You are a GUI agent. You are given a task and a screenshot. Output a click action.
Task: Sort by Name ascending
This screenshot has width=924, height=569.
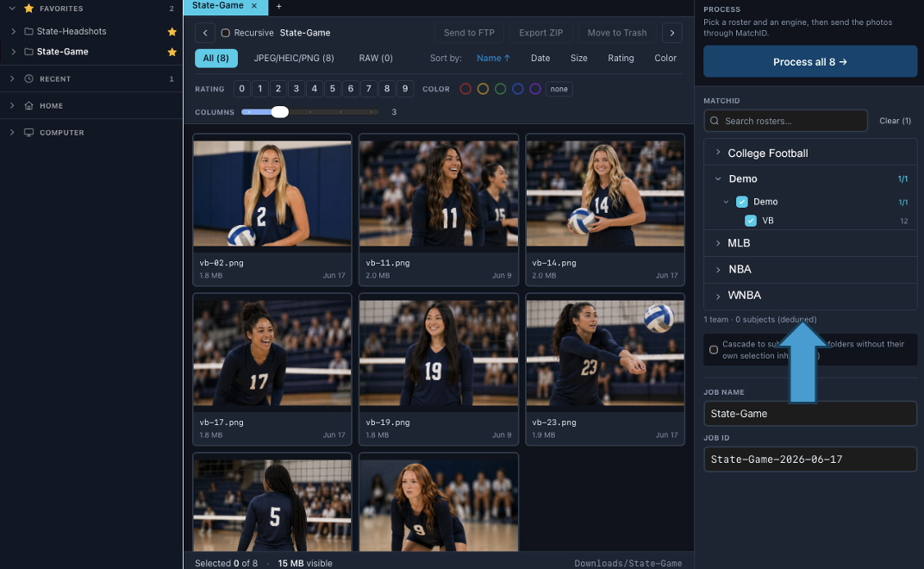click(493, 59)
